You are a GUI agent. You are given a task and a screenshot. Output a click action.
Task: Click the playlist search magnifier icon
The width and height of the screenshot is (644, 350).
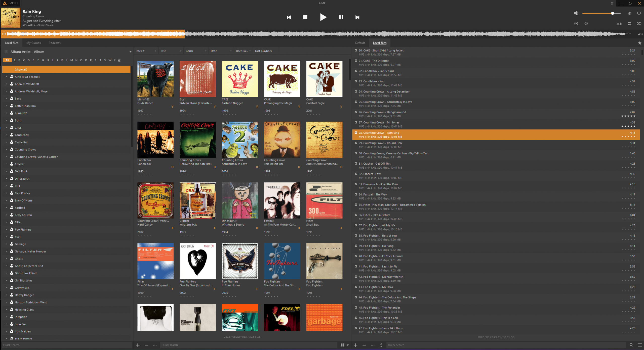pyautogui.click(x=631, y=345)
